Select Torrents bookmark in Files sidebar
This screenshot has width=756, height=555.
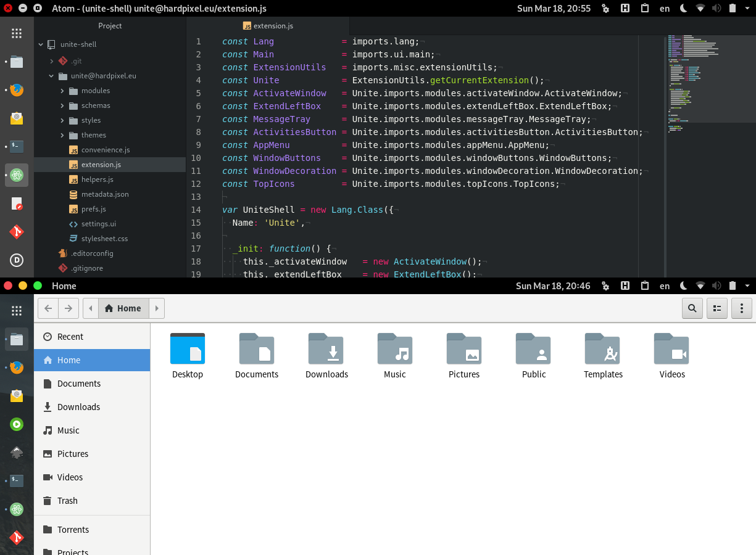click(x=92, y=530)
